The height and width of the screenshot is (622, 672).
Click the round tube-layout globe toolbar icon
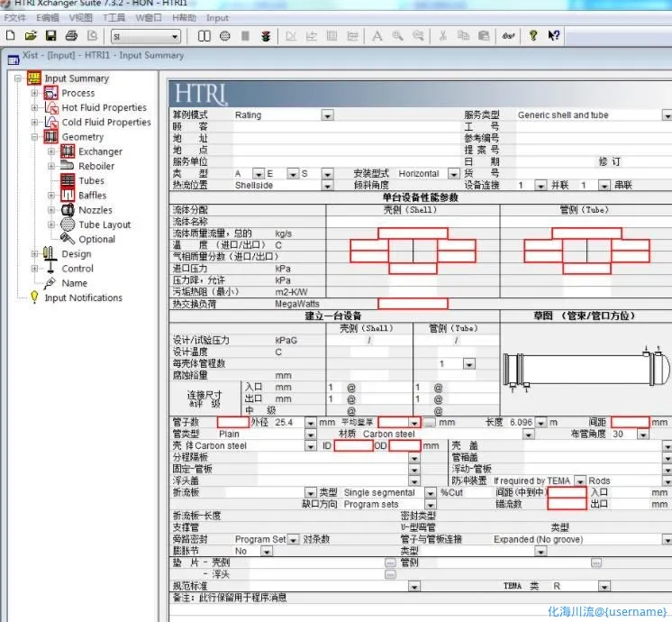224,36
